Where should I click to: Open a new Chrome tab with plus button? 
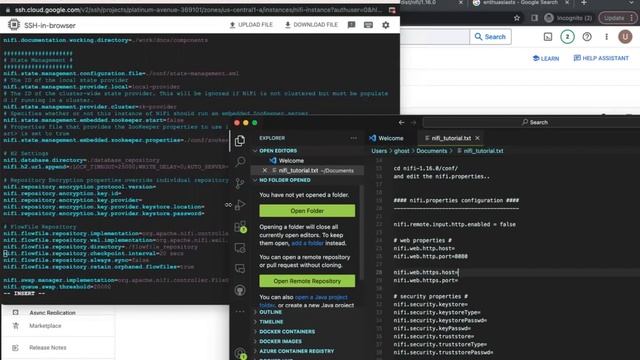pyautogui.click(x=584, y=3)
